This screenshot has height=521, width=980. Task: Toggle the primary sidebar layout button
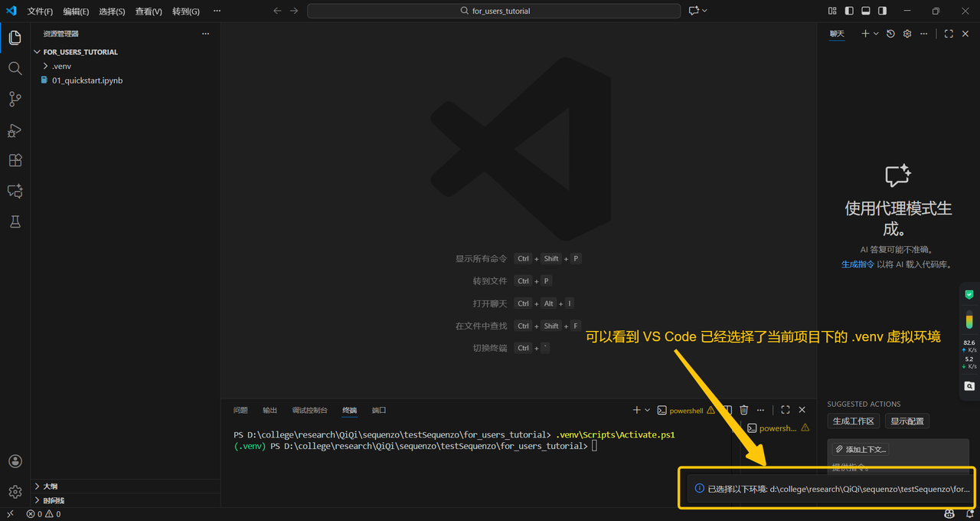tap(849, 11)
